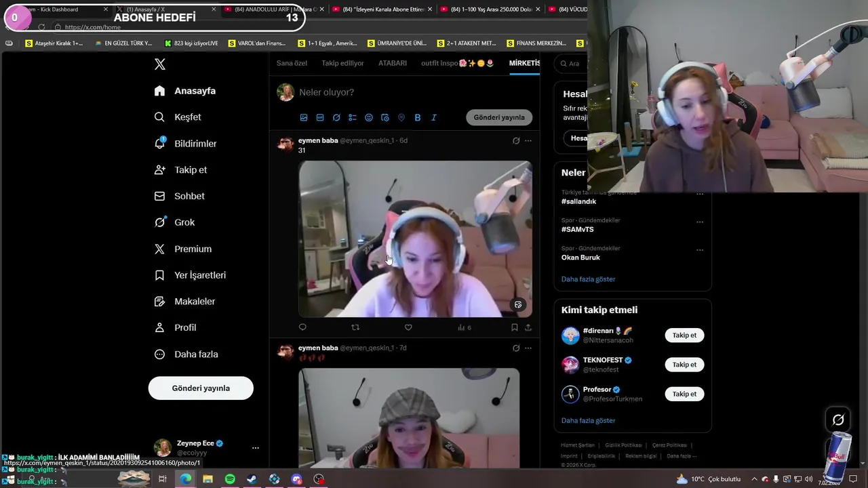Open the emoji picker in composer
The image size is (868, 488).
369,117
